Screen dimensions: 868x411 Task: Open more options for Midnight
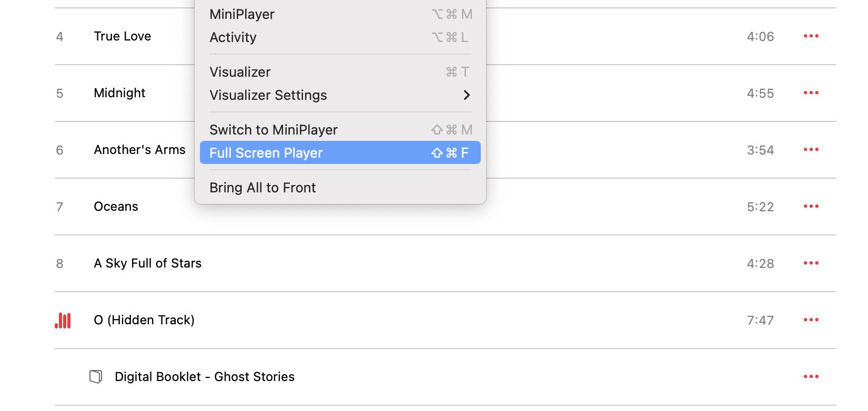811,93
